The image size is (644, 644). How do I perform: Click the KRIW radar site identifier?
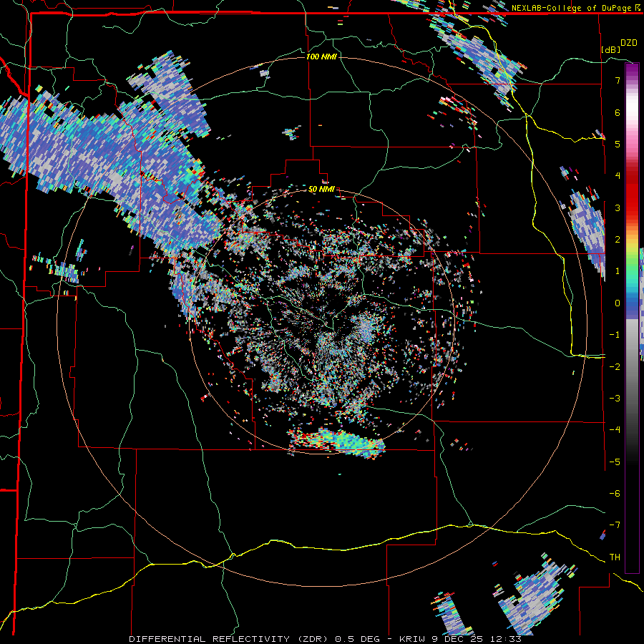pos(412,639)
